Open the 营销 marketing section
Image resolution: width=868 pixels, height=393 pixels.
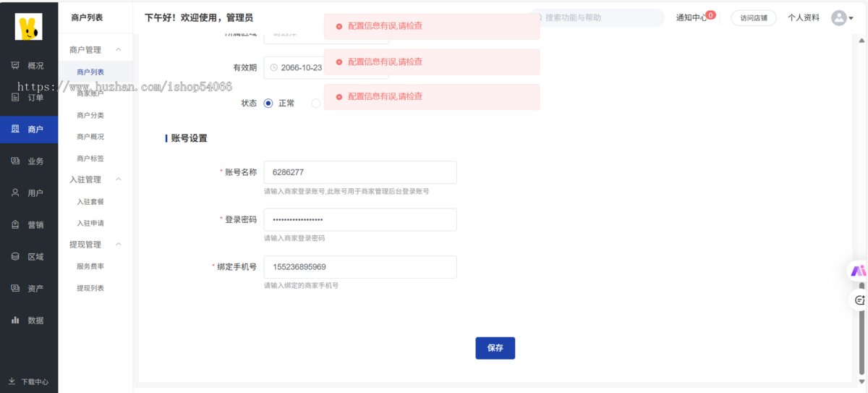click(29, 225)
